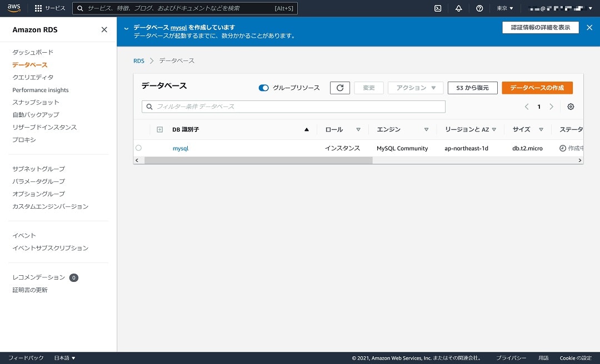Screen dimensions: 600x364
Task: Open the 日本語 language dropdown
Action: tap(64, 358)
